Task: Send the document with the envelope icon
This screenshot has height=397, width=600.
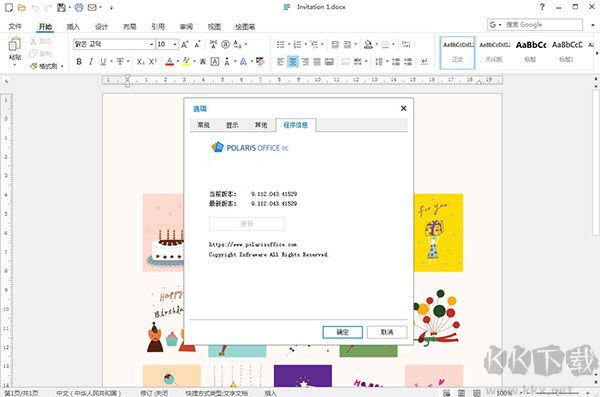Action: click(x=92, y=7)
